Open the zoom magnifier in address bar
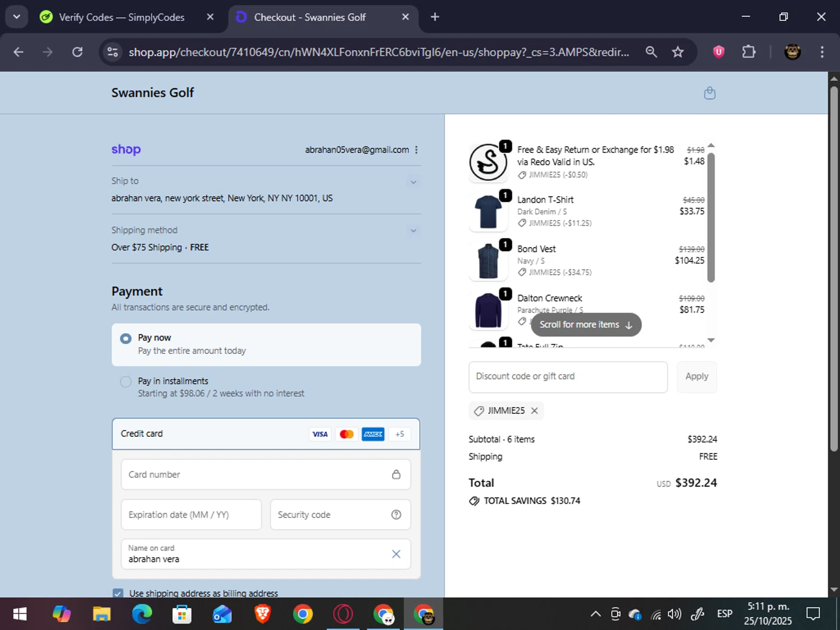This screenshot has width=840, height=630. pos(651,52)
